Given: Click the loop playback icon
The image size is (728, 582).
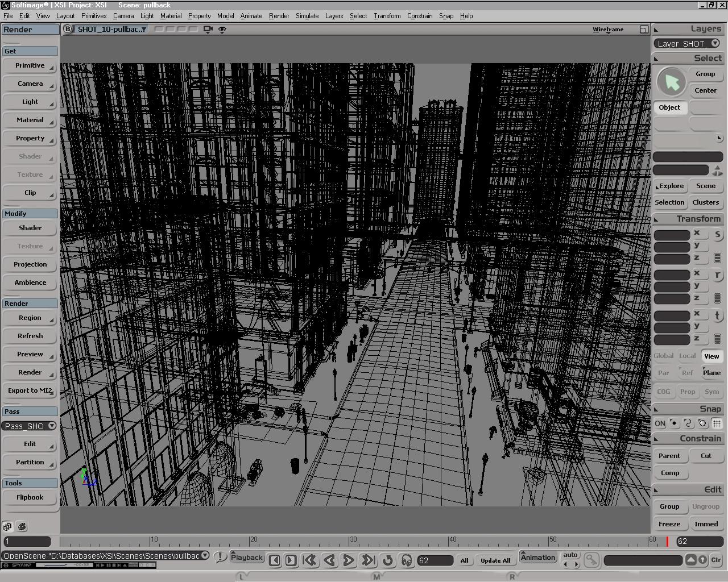Looking at the screenshot, I should pyautogui.click(x=388, y=560).
